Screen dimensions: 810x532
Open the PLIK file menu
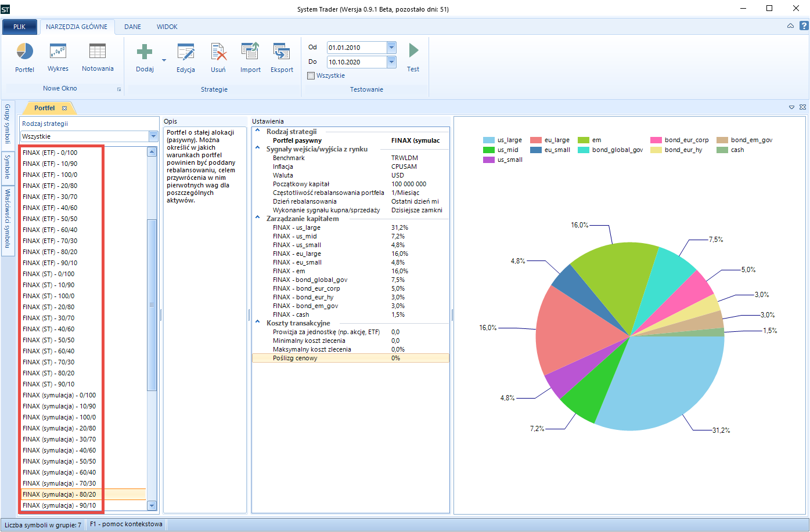coord(20,27)
